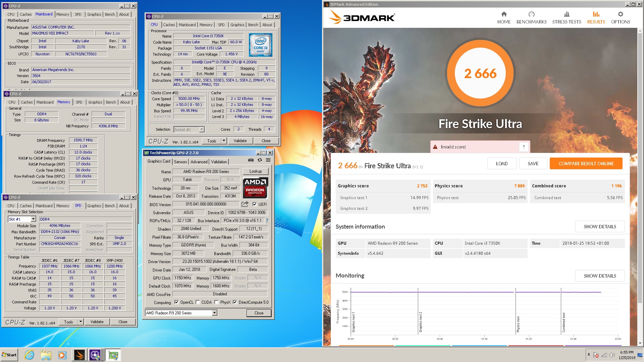Launch Windows Media Player from the taskbar
The image size is (644, 362).
pos(62,355)
